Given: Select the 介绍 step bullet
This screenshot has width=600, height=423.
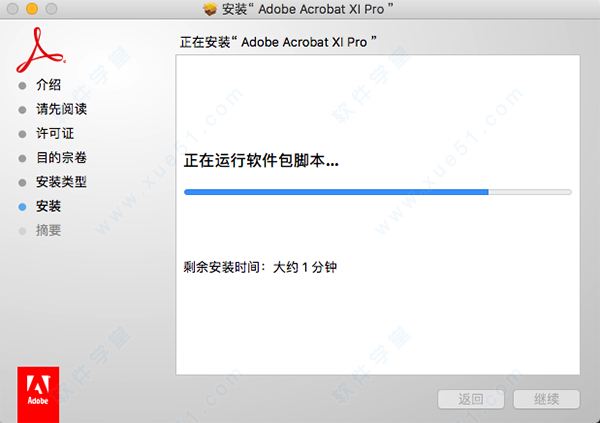Looking at the screenshot, I should click(x=22, y=85).
